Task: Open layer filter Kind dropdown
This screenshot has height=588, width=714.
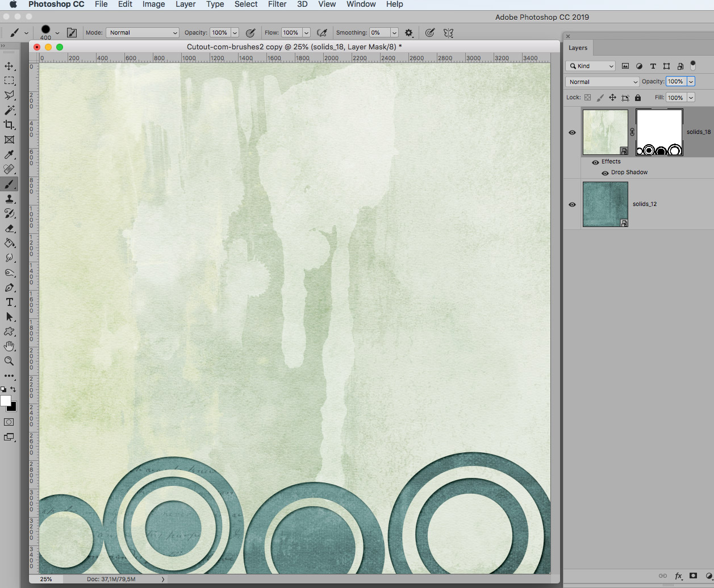Action: point(591,66)
